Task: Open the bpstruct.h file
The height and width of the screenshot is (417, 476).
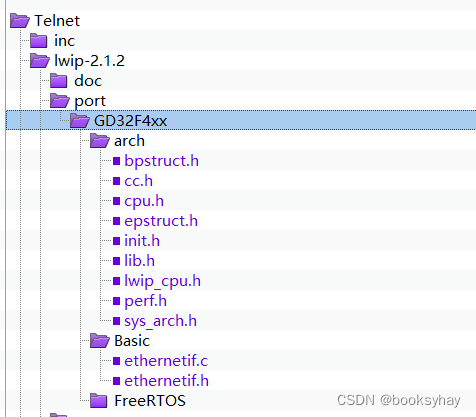Action: click(x=161, y=161)
